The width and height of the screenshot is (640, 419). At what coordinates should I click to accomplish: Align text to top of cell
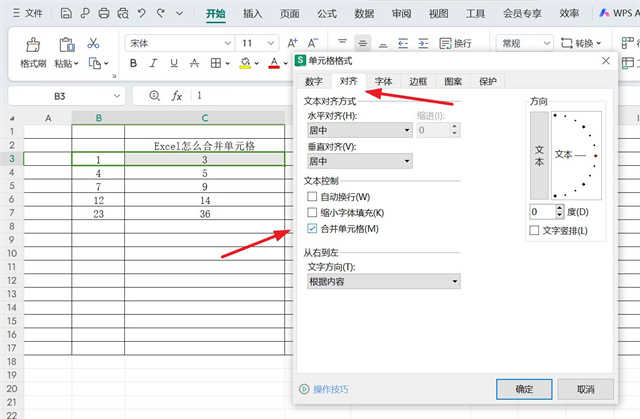pyautogui.click(x=342, y=43)
